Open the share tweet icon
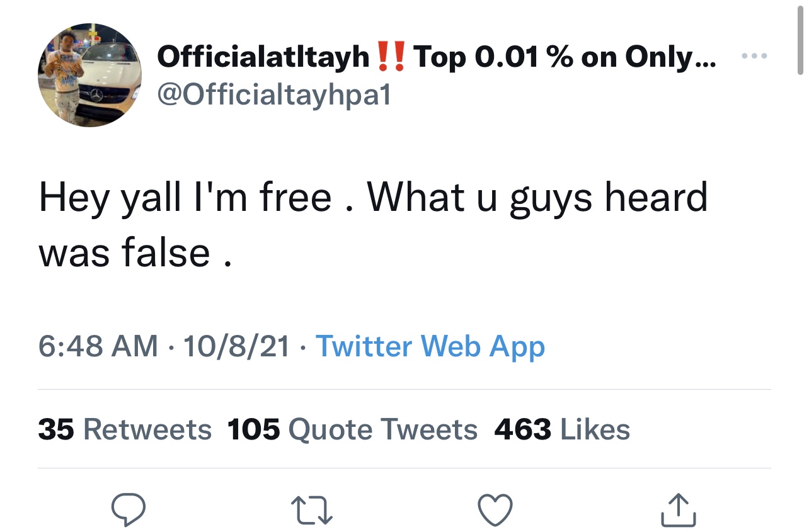Image resolution: width=809 pixels, height=532 pixels. point(679,509)
